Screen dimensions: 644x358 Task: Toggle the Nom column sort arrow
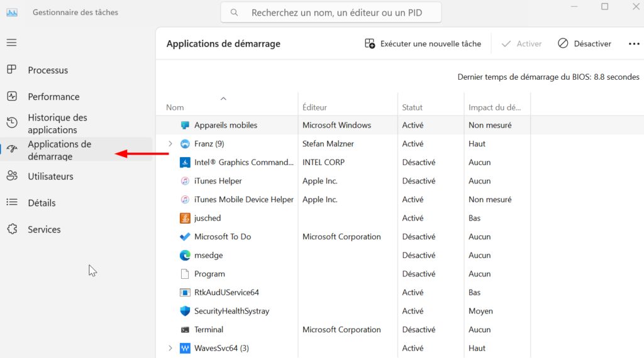223,99
